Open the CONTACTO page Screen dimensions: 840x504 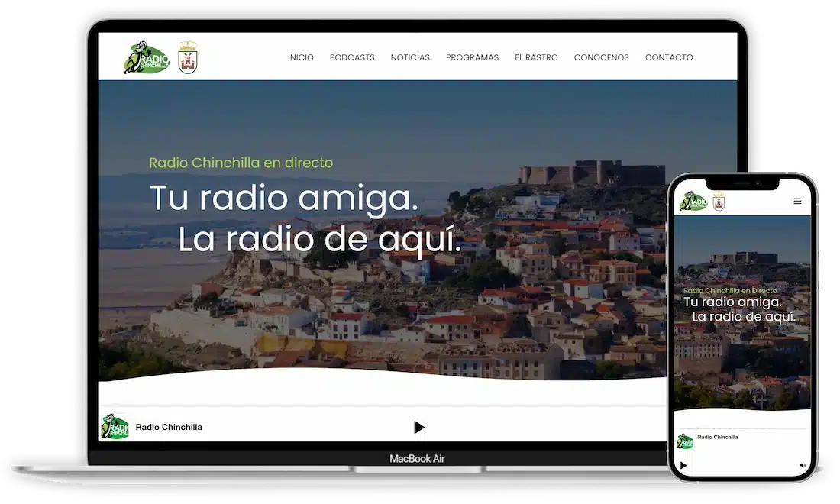(x=669, y=57)
